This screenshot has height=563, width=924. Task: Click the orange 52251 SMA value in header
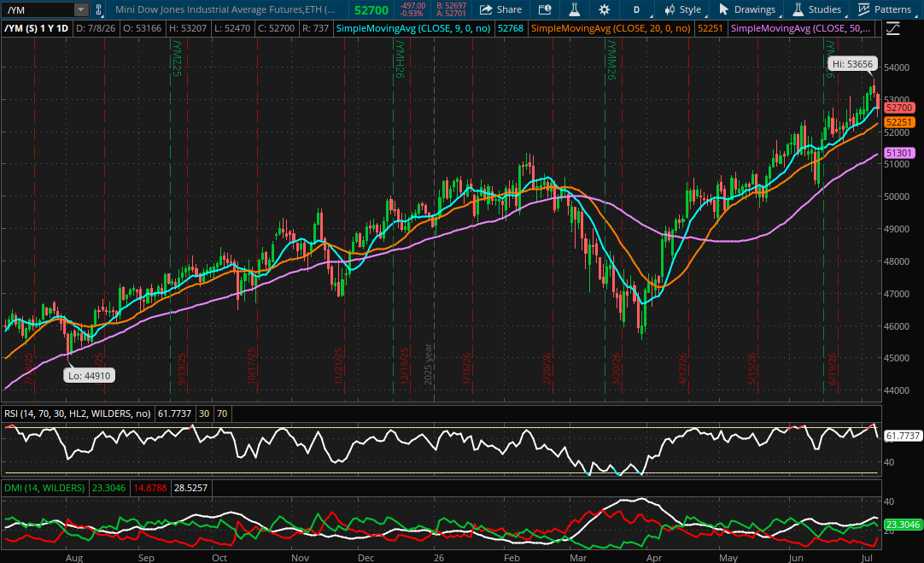(711, 27)
